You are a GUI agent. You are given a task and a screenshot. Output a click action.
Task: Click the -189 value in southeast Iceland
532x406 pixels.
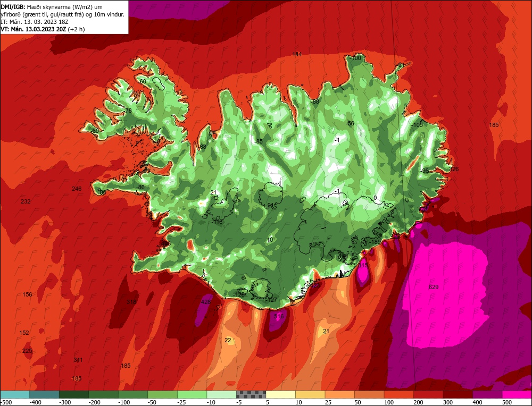coord(375,242)
